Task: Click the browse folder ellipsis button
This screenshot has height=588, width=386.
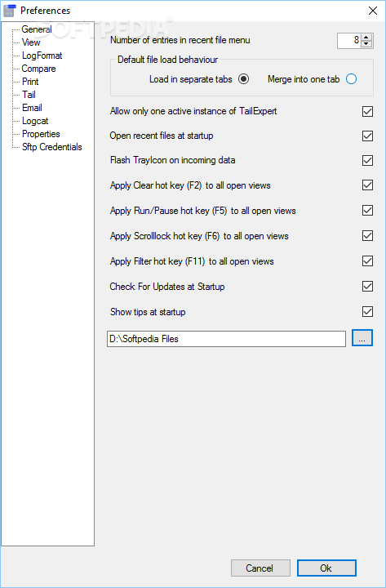Action: pos(362,338)
